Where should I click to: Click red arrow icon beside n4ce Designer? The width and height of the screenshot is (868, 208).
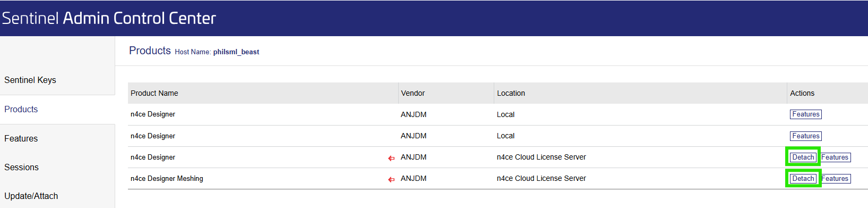[x=391, y=158]
